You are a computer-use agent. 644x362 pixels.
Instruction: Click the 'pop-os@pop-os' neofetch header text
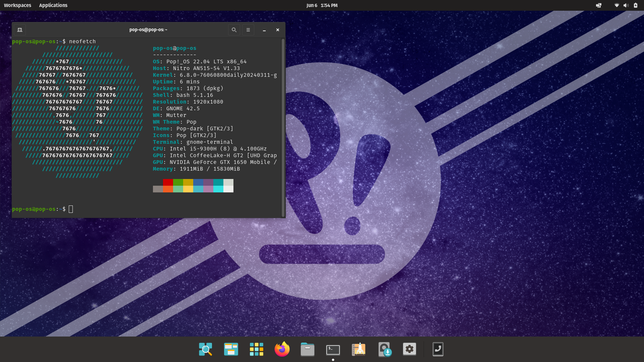tap(174, 48)
